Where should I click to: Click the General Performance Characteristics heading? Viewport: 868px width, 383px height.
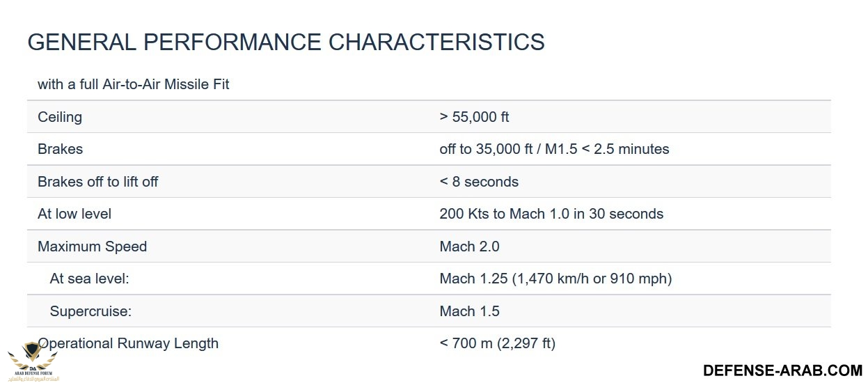point(286,42)
